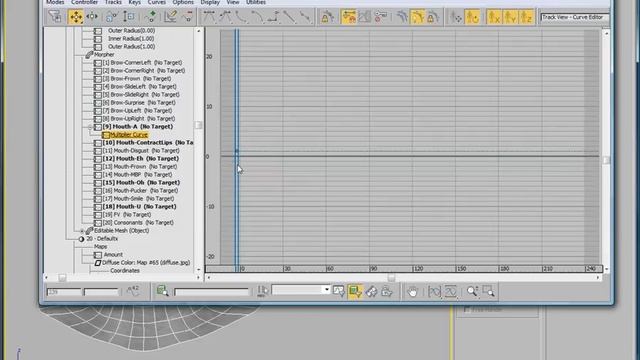The image size is (640, 360).
Task: Select the [12] Mouth-Eh track
Action: [140, 158]
